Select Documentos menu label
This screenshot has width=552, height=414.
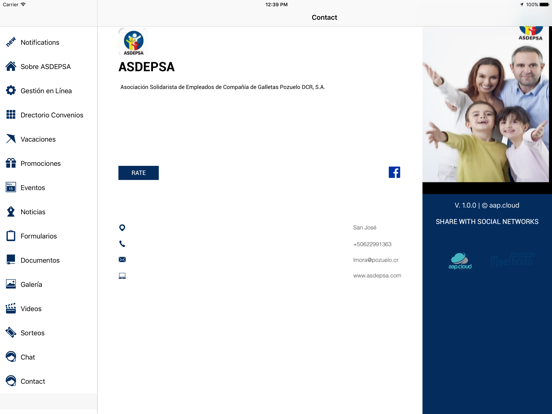(x=40, y=260)
